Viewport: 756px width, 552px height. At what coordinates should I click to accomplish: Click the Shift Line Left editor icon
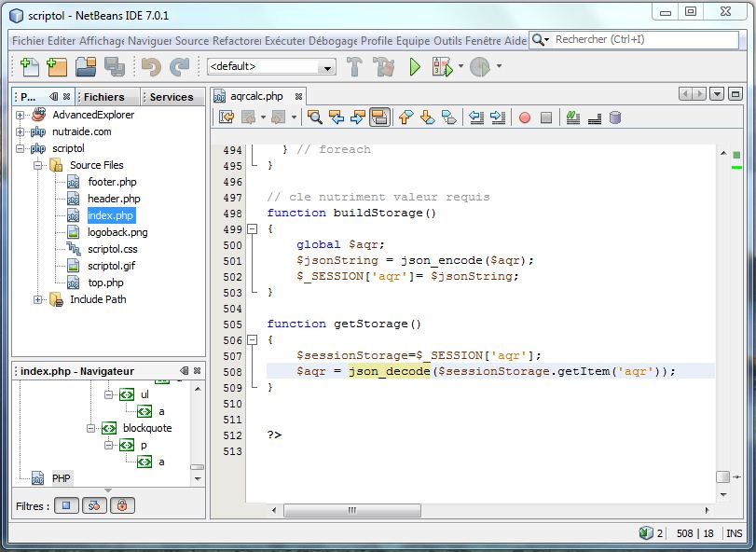click(476, 117)
